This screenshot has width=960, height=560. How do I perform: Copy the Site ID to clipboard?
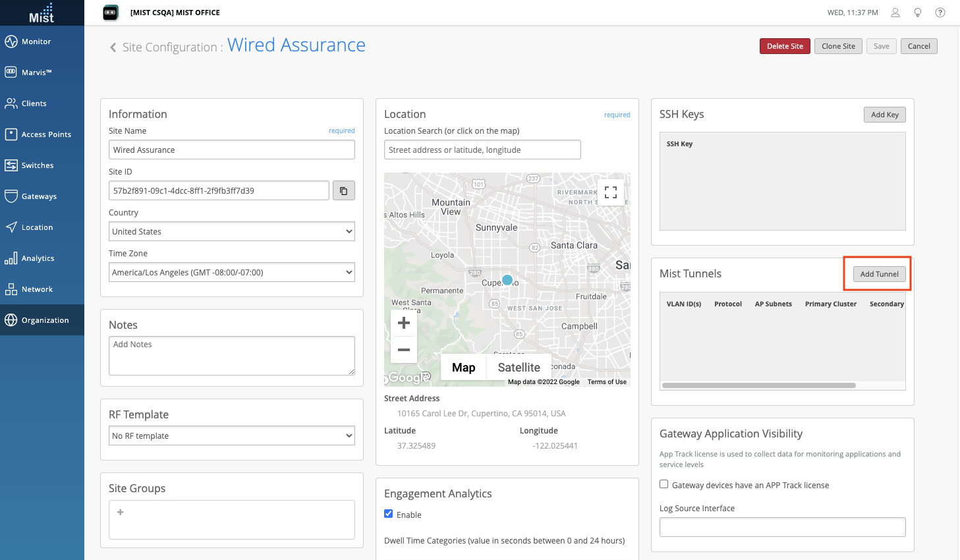pos(343,191)
